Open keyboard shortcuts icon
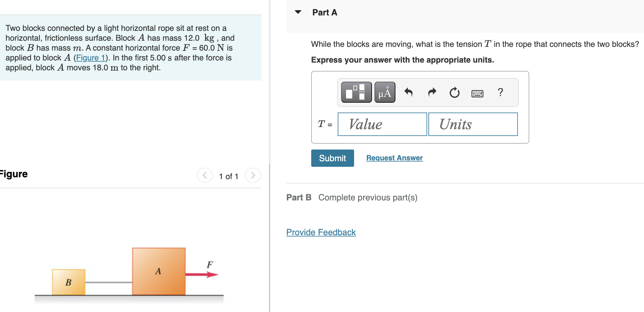 click(x=477, y=93)
